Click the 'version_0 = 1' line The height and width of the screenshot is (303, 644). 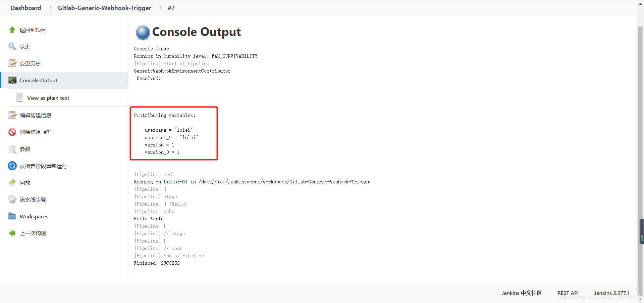coord(162,152)
